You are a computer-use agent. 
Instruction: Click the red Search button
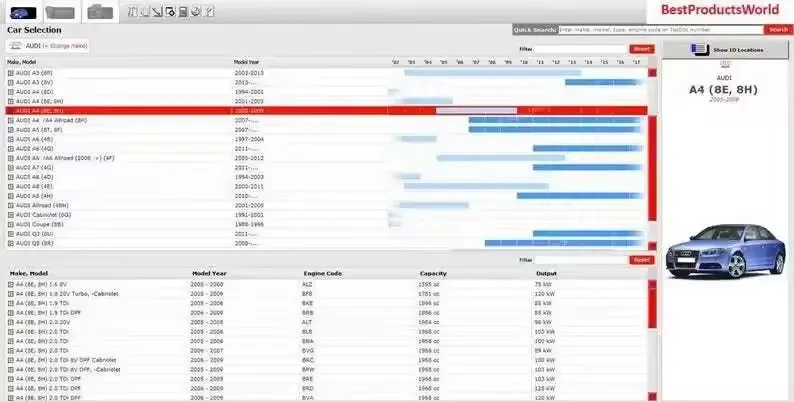pos(778,30)
